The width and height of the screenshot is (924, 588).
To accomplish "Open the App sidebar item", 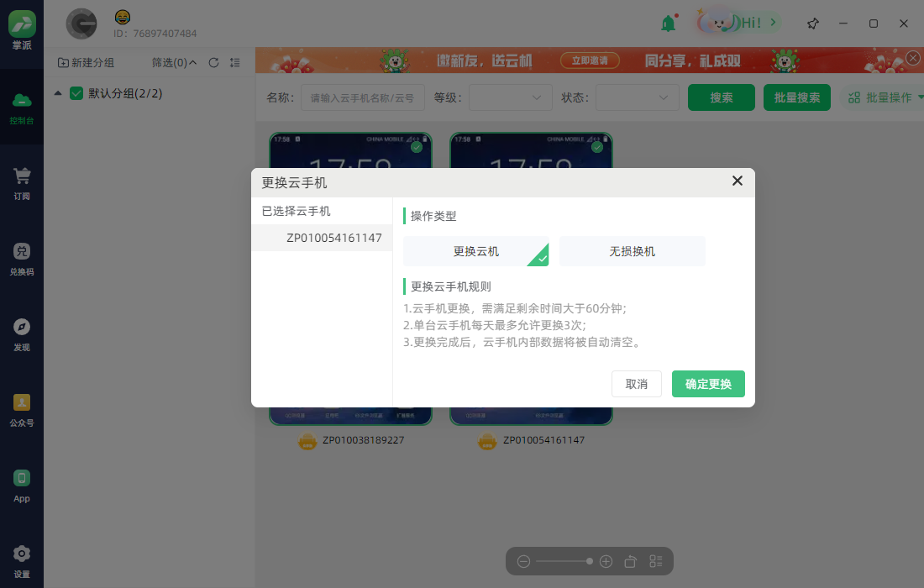I will (x=22, y=486).
